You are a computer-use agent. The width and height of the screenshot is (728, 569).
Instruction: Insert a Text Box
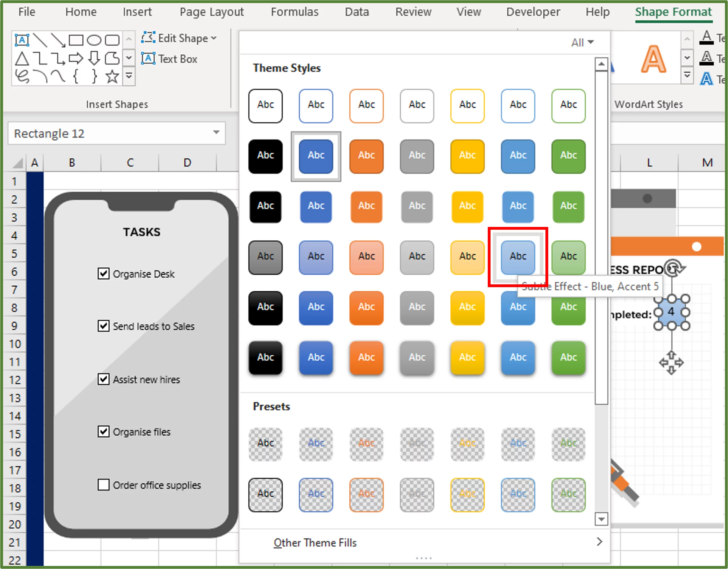(177, 59)
